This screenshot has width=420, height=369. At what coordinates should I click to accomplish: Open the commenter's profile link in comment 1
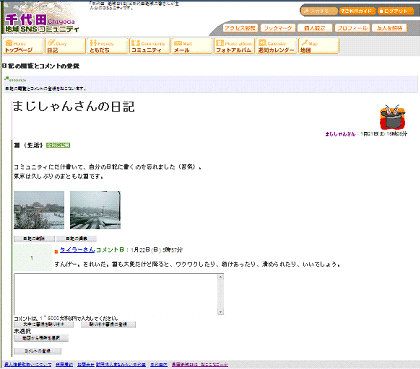click(x=77, y=250)
